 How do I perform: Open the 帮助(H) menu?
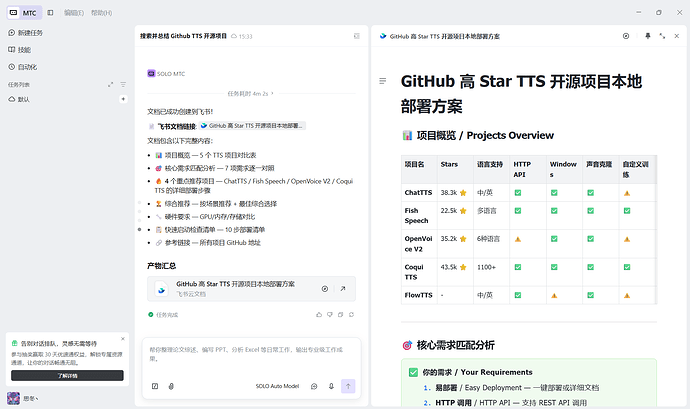[101, 13]
